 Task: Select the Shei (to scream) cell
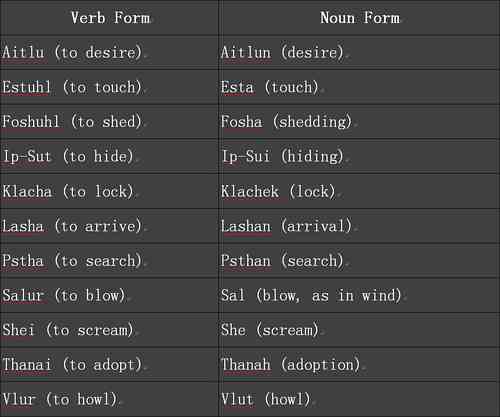(109, 330)
